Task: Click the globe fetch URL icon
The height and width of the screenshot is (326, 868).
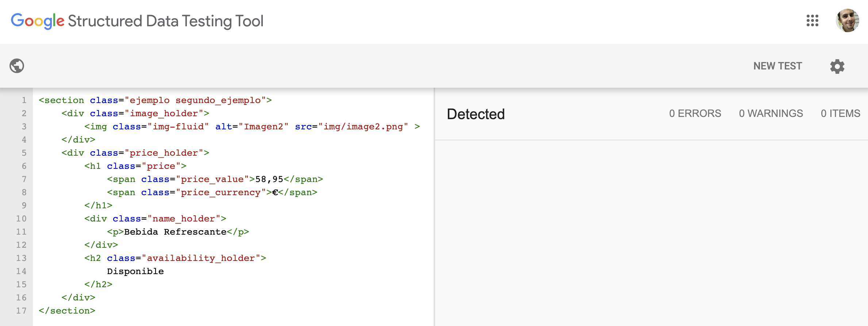Action: pos(17,66)
